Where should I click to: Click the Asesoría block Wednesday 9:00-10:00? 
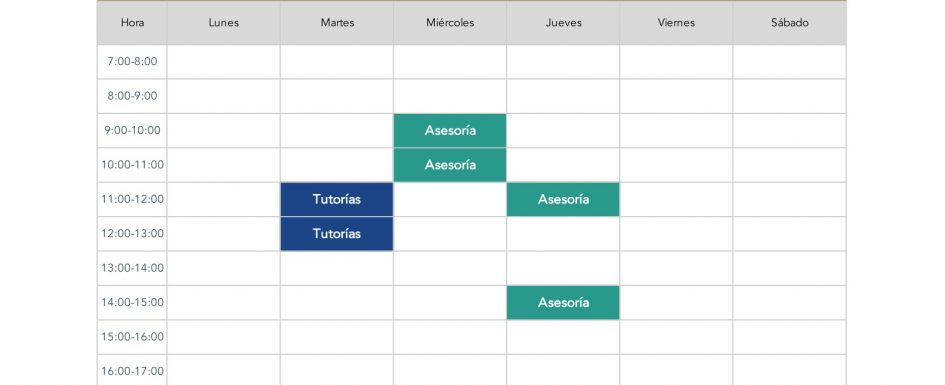click(x=450, y=131)
